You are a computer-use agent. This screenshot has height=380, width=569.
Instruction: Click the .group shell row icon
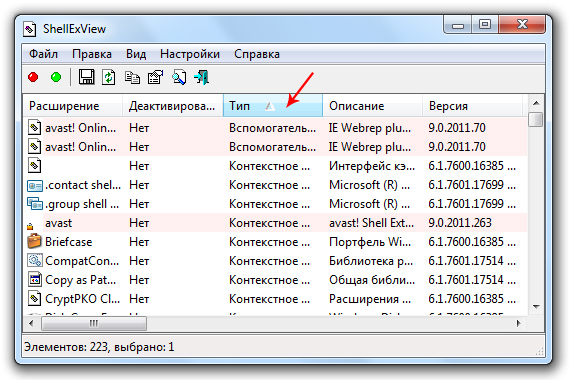click(35, 204)
